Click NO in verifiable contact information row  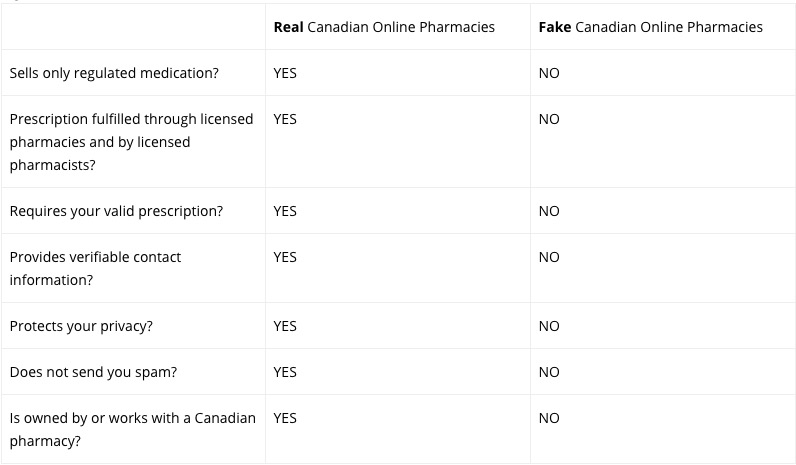click(549, 257)
